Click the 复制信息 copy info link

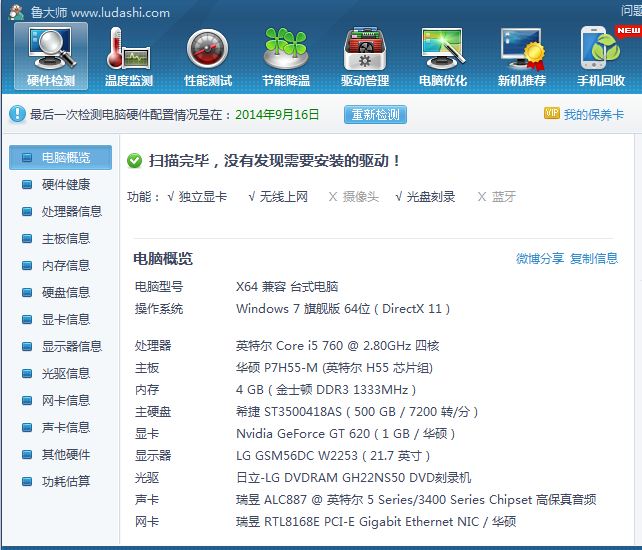click(x=594, y=259)
